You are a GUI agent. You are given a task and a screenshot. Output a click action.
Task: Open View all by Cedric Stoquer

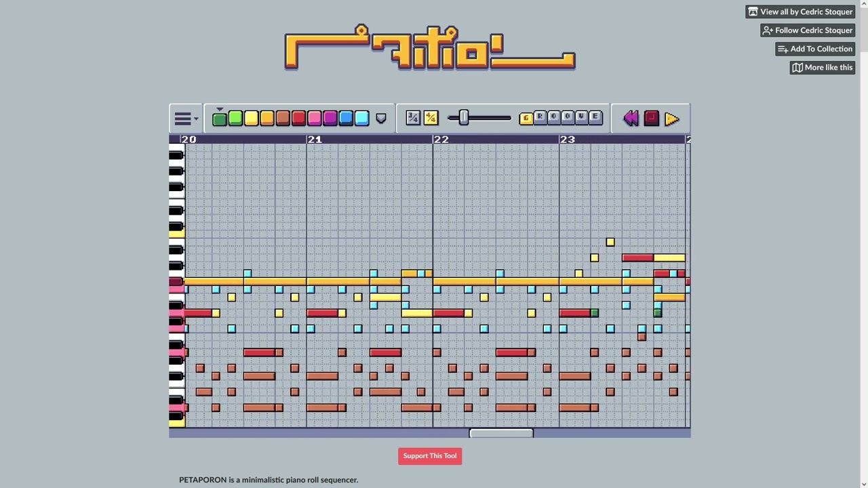tap(800, 12)
